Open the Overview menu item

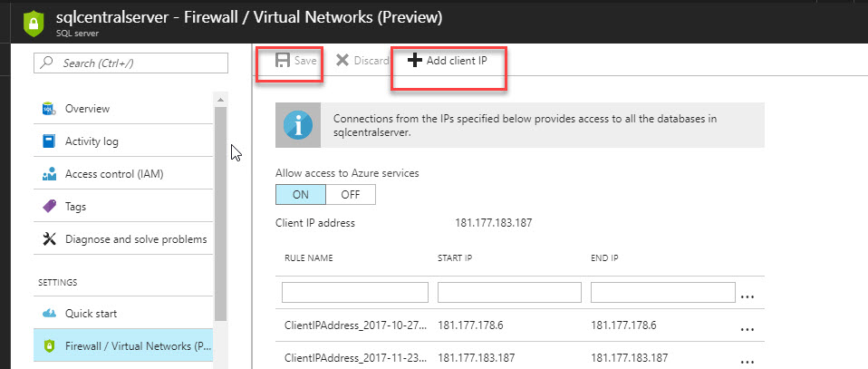pyautogui.click(x=88, y=109)
